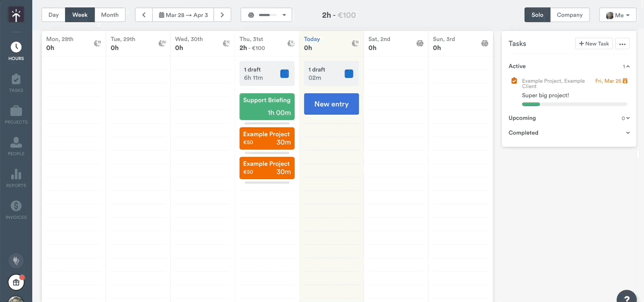The image size is (644, 302).
Task: Open the integrations plug icon
Action: pos(16,261)
